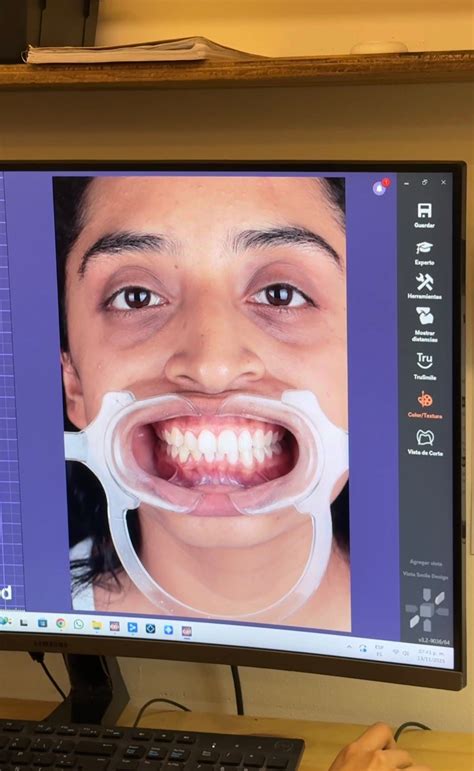This screenshot has width=474, height=771.
Task: Expand the hidden system tray icons chevron
Action: click(349, 647)
